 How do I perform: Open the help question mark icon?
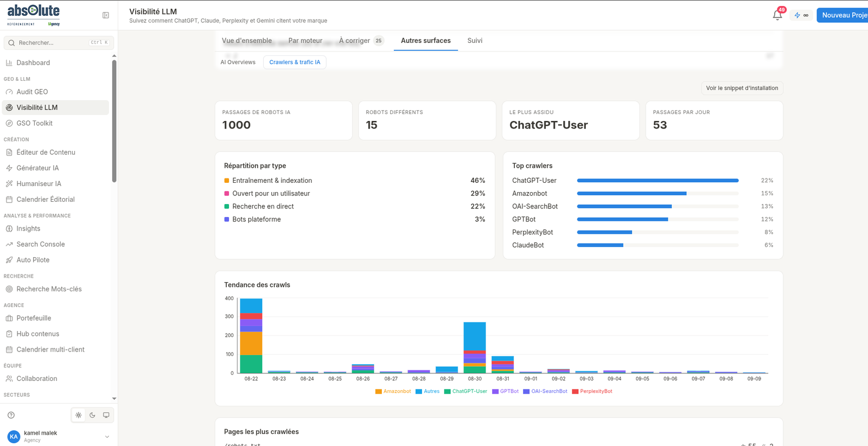(x=11, y=415)
